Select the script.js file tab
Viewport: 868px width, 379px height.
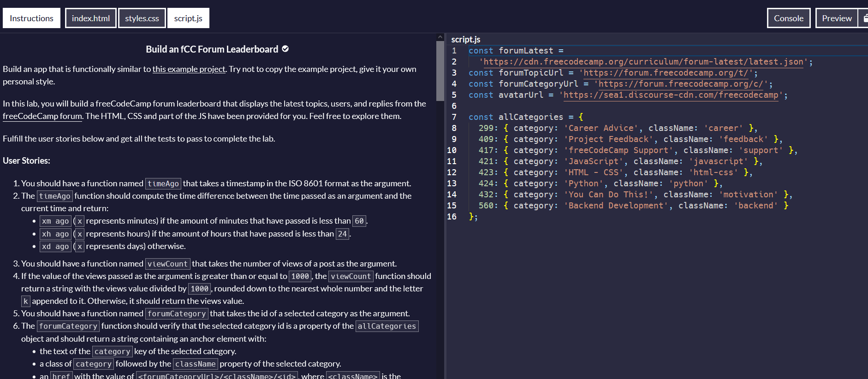[188, 18]
